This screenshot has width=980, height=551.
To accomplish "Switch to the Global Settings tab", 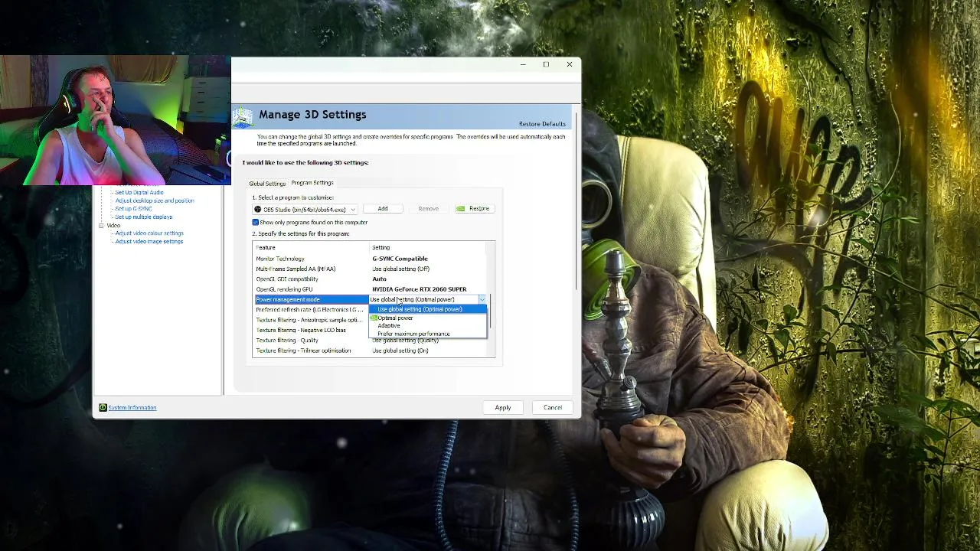I will [x=267, y=184].
